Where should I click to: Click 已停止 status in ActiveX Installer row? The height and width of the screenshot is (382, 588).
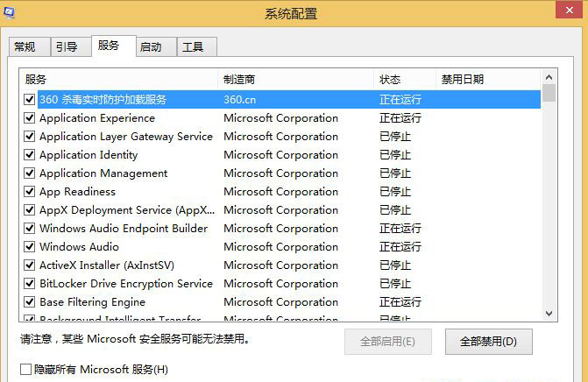coord(395,265)
